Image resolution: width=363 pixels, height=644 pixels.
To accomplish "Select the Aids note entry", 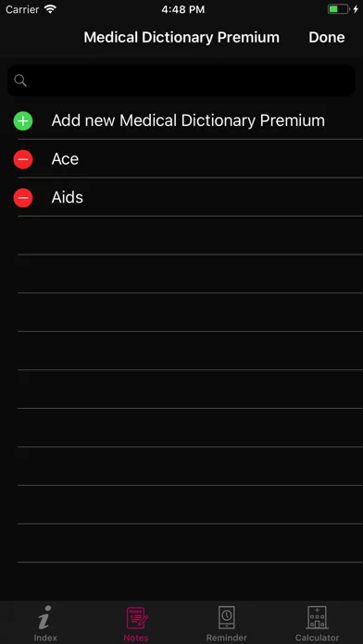I will (x=181, y=197).
